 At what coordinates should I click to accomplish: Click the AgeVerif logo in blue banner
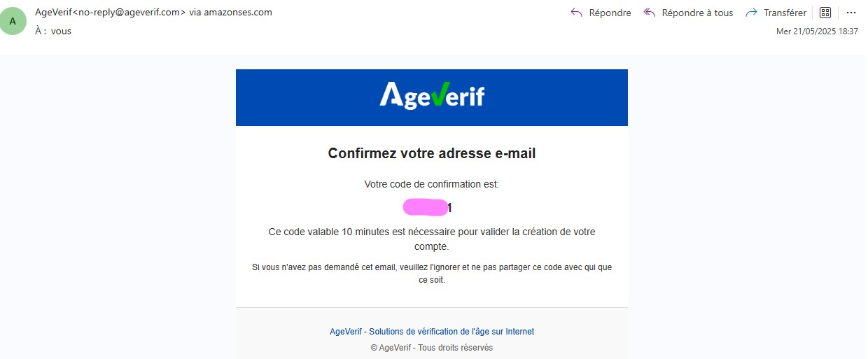(431, 97)
